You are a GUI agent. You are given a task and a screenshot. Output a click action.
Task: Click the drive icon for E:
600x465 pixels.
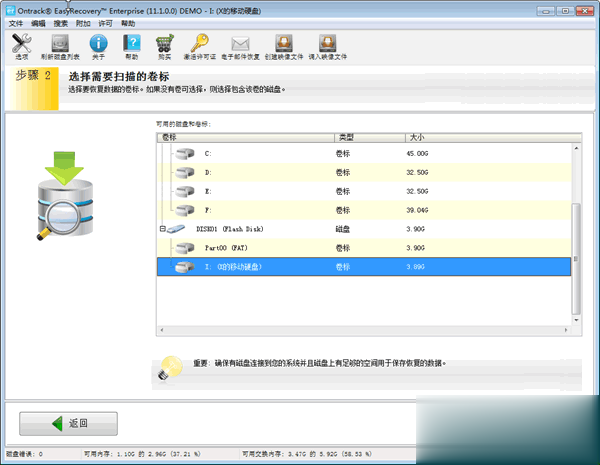[x=185, y=191]
